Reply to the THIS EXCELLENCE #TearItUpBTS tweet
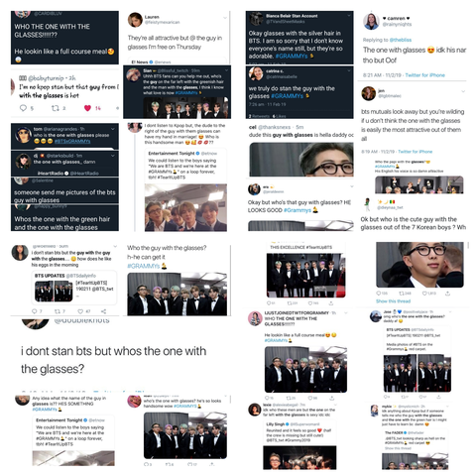 (269, 302)
